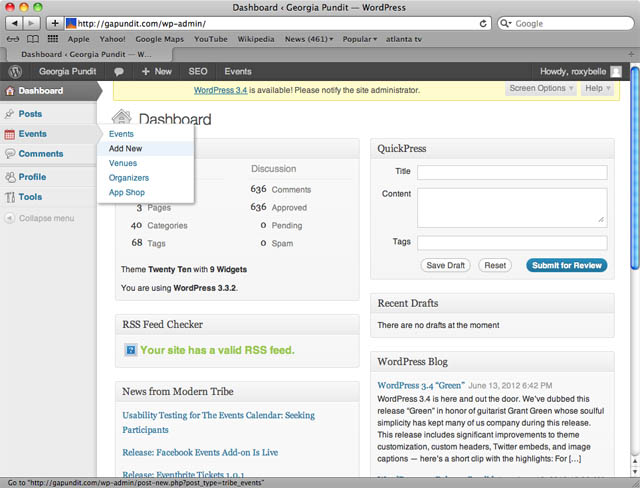This screenshot has width=640, height=488.
Task: Click Submit for Review button
Action: [567, 266]
